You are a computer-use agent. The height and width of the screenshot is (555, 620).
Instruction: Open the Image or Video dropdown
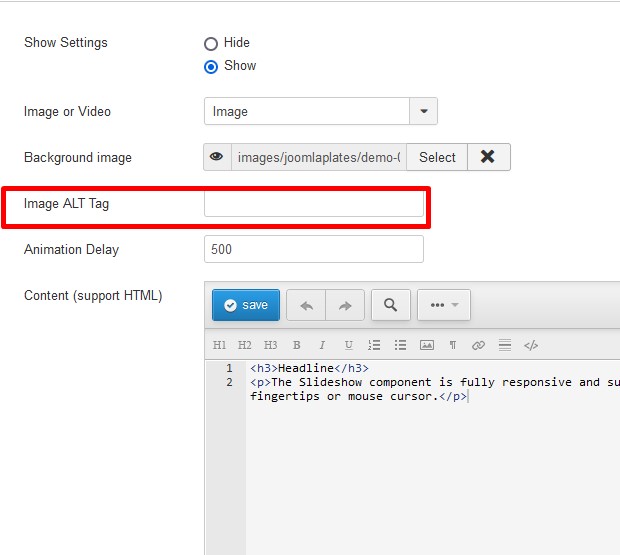(x=321, y=111)
